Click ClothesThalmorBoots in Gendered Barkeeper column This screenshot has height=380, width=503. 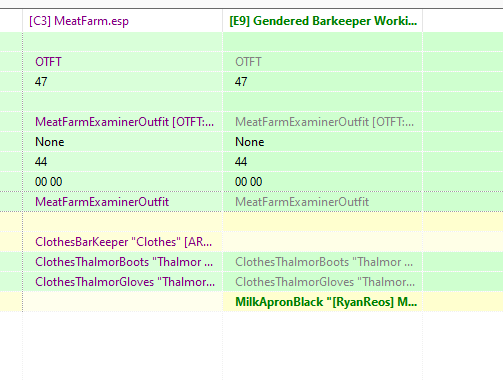click(322, 262)
